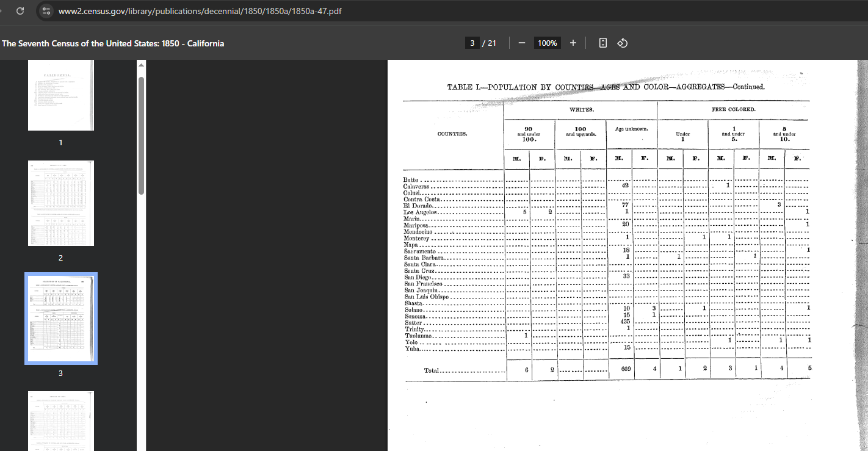This screenshot has width=868, height=451.
Task: Click the 100% zoom level field
Action: tap(547, 43)
